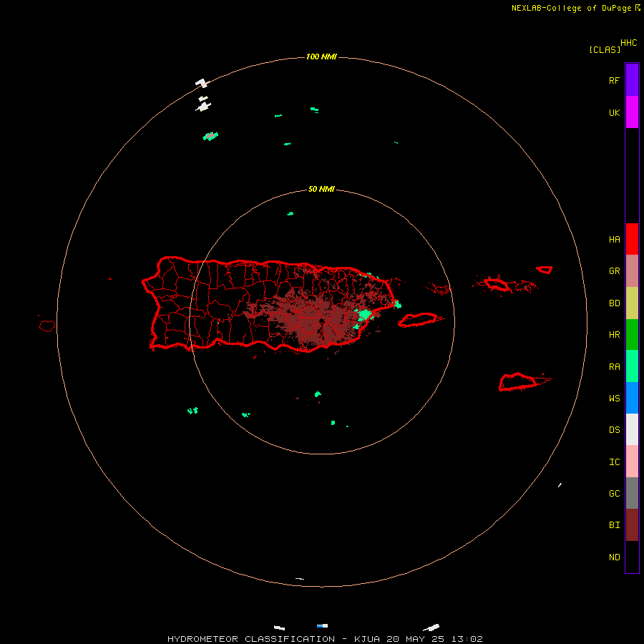Click the HHC product label
Viewport: 644px width, 644px height.
point(628,42)
